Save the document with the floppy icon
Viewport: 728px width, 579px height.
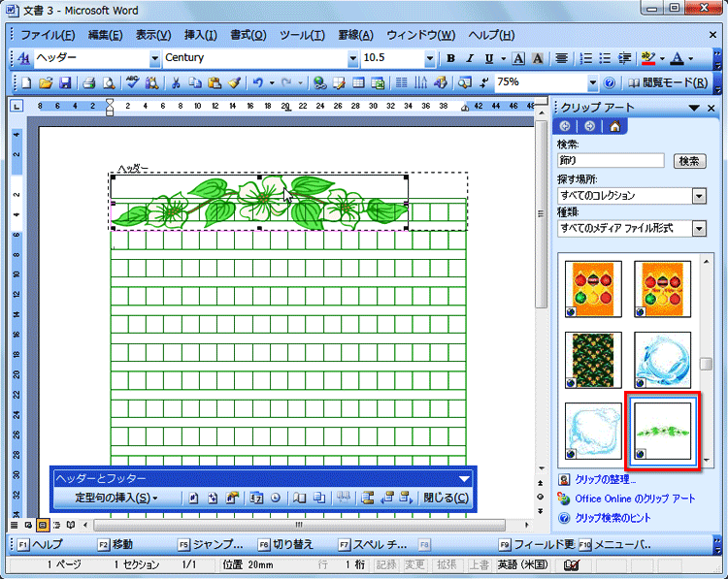pyautogui.click(x=65, y=83)
